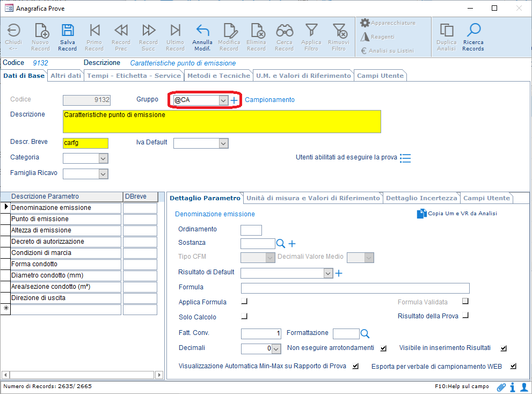
Task: Open Unità di misura e Valori di Riferimento tab
Action: pyautogui.click(x=313, y=198)
